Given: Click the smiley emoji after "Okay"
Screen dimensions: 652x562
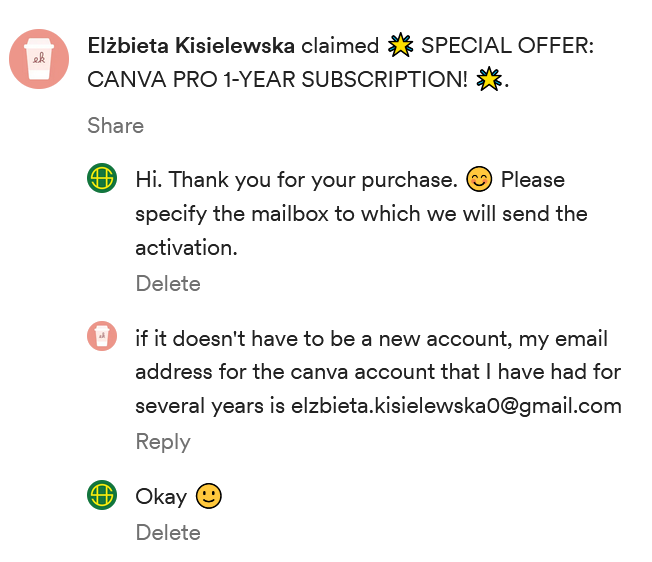Looking at the screenshot, I should click(x=208, y=496).
